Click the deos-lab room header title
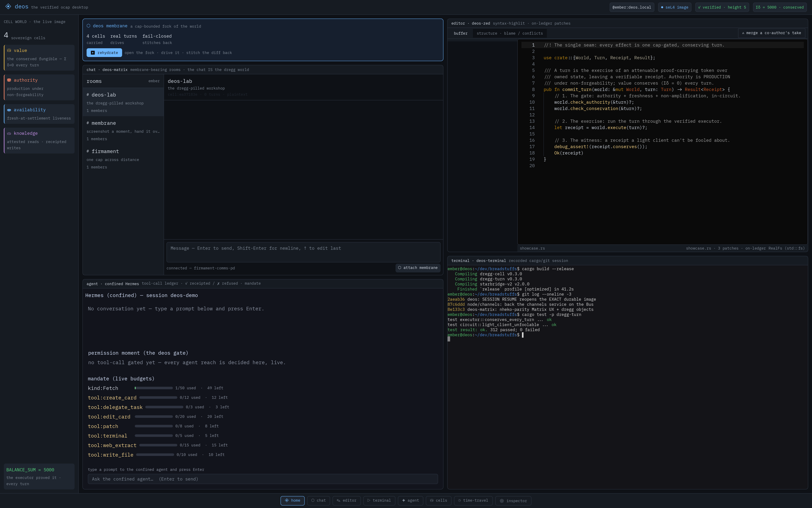 pos(180,81)
